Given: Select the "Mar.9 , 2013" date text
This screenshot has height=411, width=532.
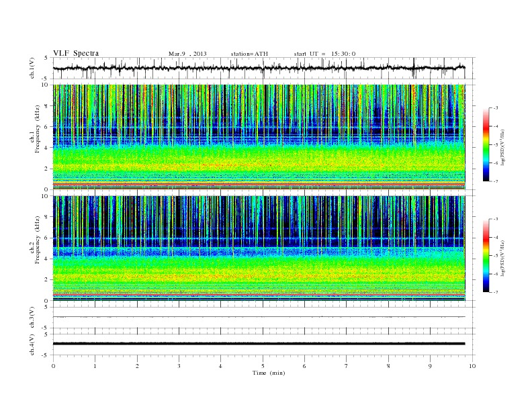Looking at the screenshot, I should (187, 54).
